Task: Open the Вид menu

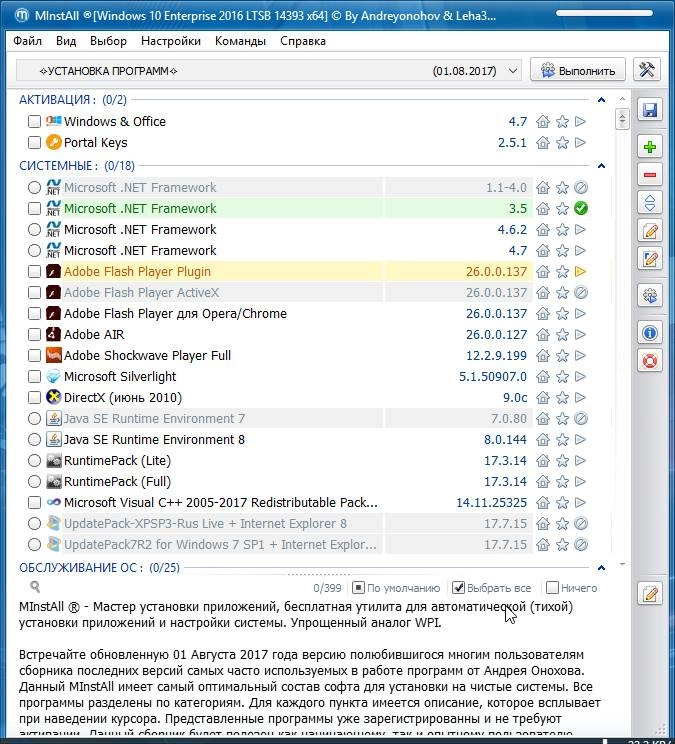Action: tap(66, 41)
